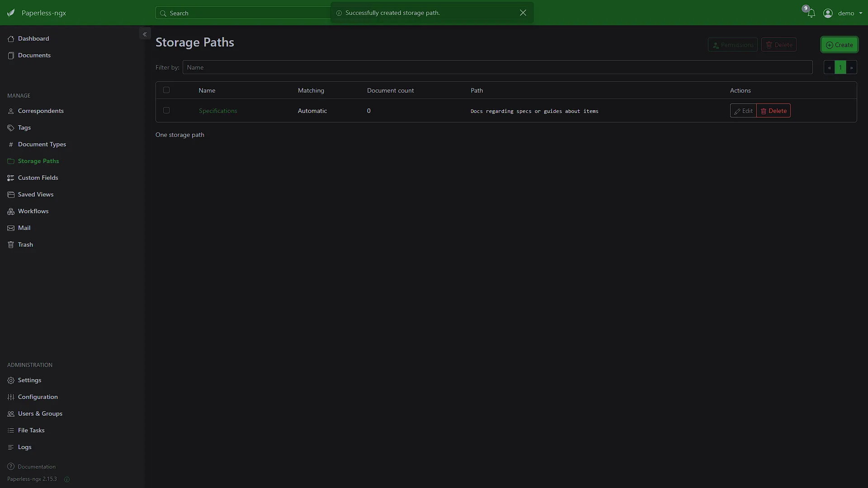This screenshot has height=488, width=868.
Task: Click the Permissions button
Action: [x=732, y=45]
